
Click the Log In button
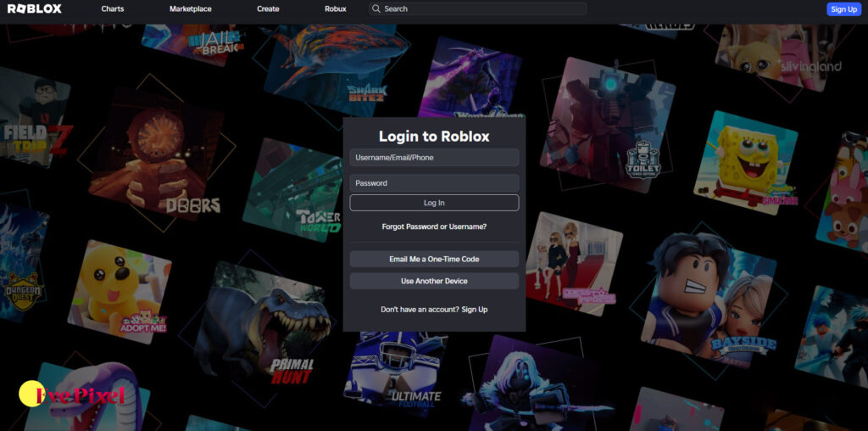434,203
